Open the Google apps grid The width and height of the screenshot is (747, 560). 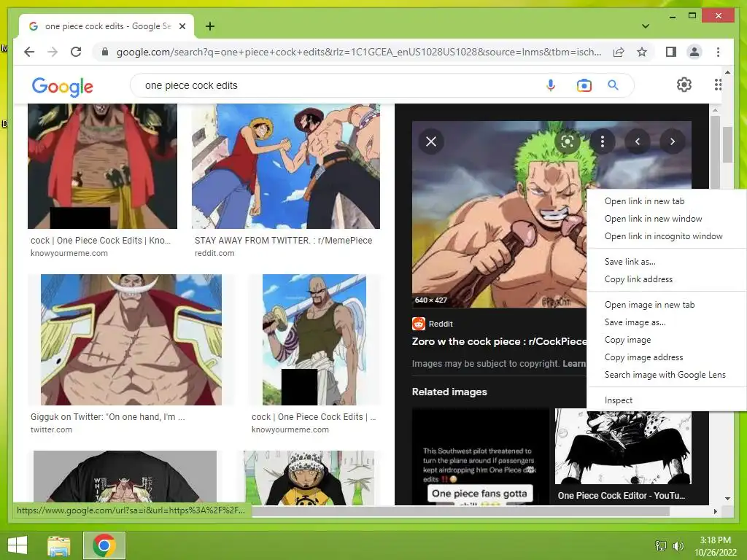coord(718,85)
